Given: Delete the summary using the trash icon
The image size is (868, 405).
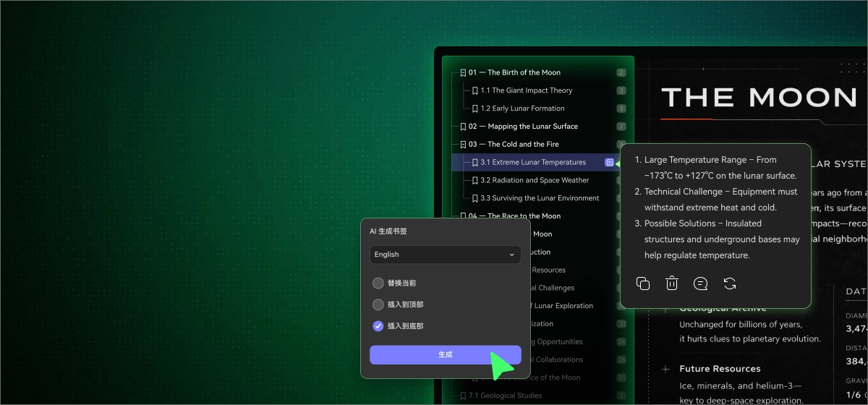Looking at the screenshot, I should point(672,283).
